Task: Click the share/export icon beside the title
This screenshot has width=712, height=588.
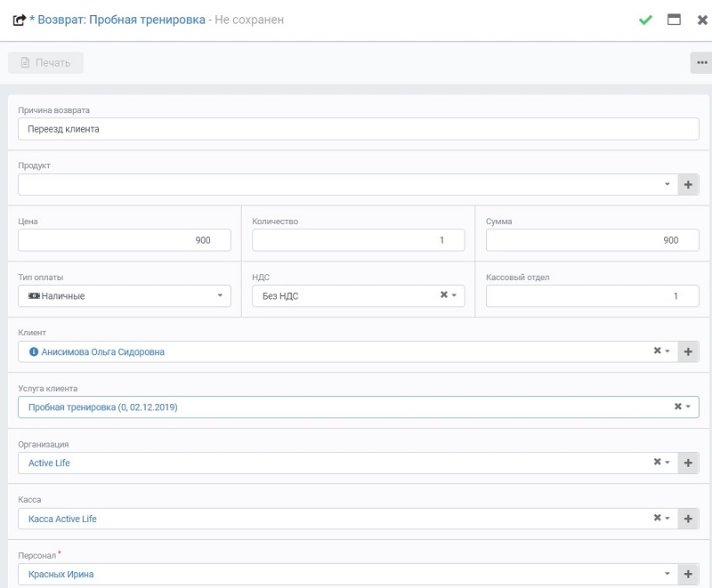Action: click(x=20, y=20)
